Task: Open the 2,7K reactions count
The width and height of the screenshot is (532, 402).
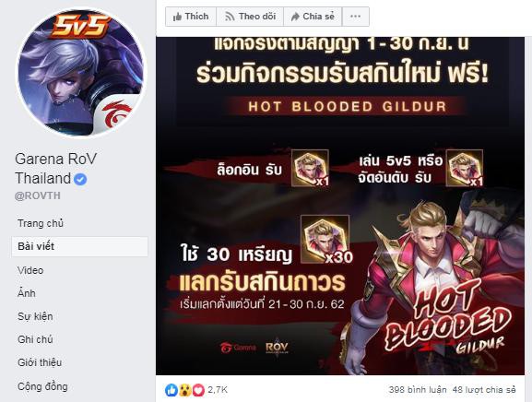Action: point(218,390)
